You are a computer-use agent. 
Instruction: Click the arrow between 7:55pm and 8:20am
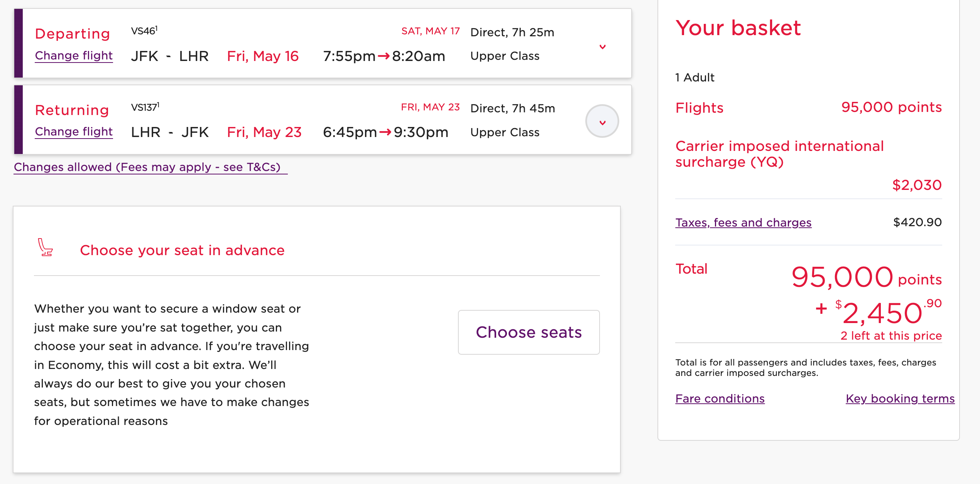(384, 56)
